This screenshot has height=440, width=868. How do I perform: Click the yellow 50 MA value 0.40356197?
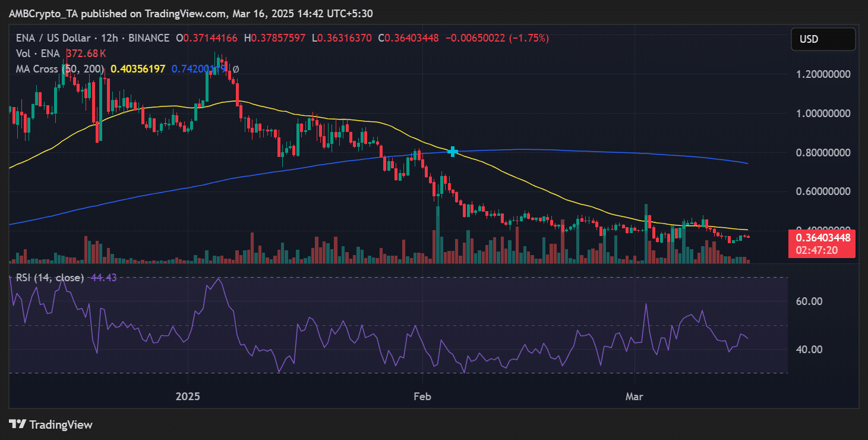click(x=138, y=69)
